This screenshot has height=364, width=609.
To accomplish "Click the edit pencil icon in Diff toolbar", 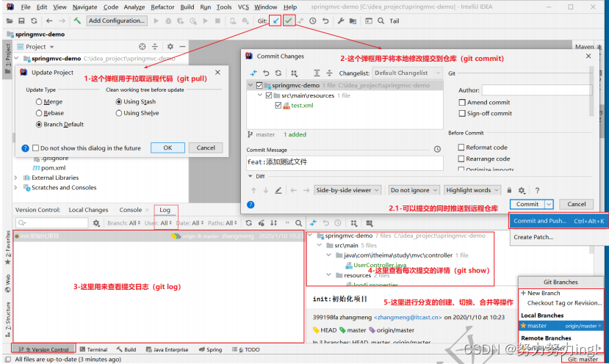I will pos(278,190).
